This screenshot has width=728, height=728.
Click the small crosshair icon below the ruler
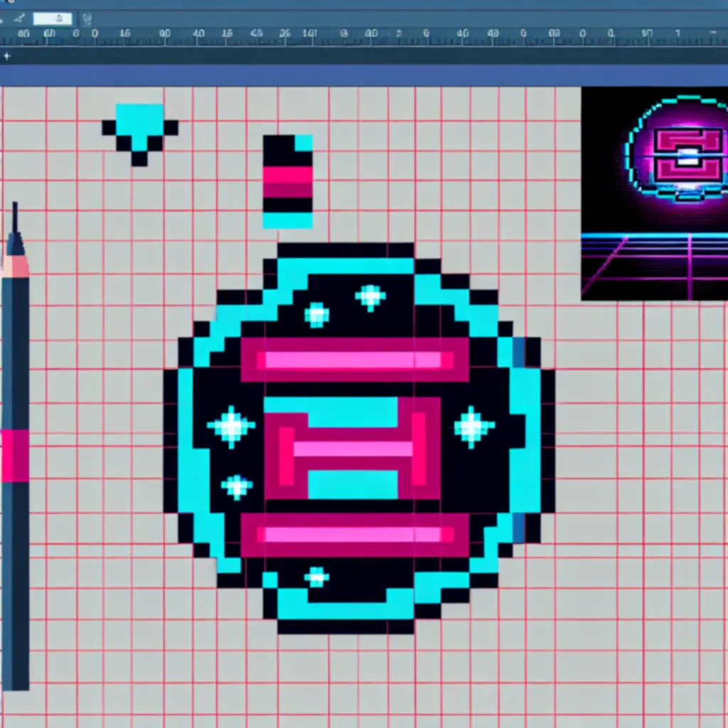6,55
